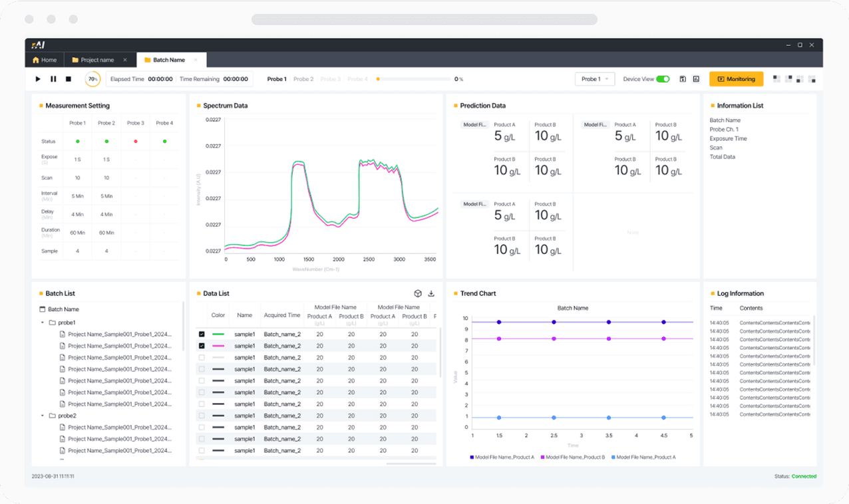Viewport: 849px width, 504px height.
Task: Check the third sample1 row checkbox
Action: [202, 358]
